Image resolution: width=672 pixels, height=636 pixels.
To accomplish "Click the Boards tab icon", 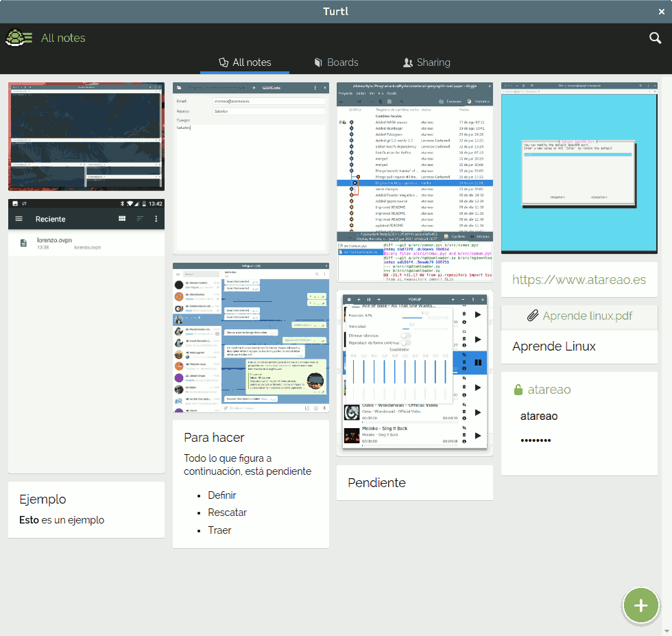I will click(x=318, y=62).
